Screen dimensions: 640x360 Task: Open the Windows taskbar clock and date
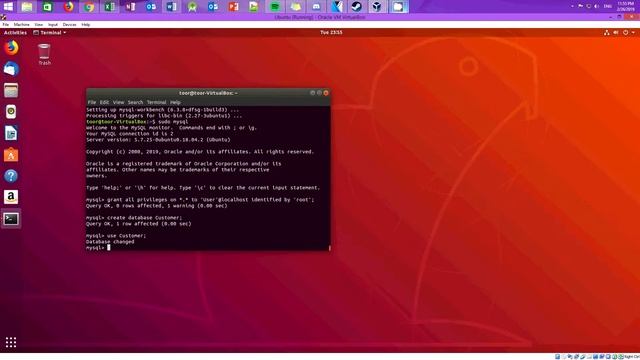[625, 6]
